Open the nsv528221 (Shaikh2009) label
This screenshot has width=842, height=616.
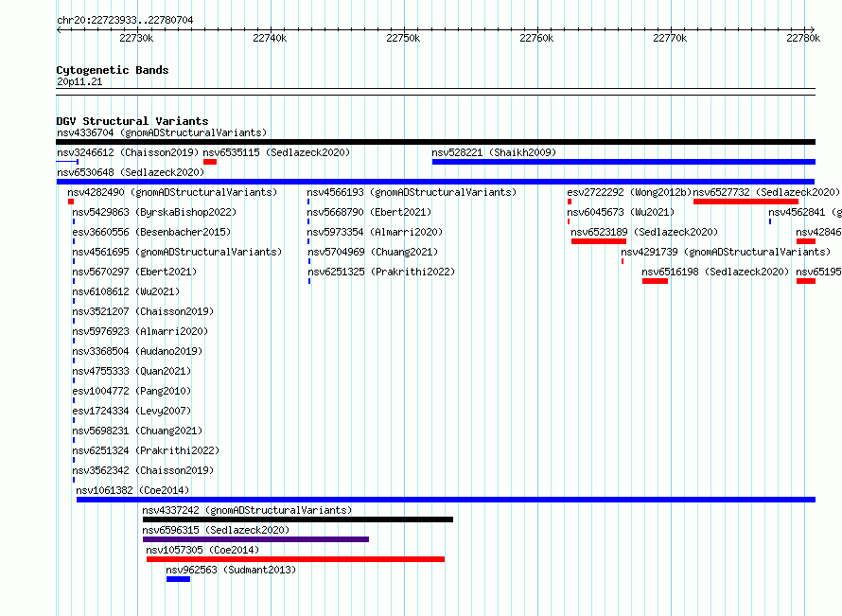tap(494, 152)
